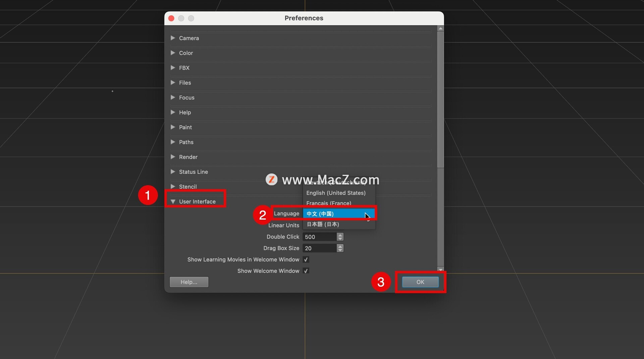Uncheck Show Welcome Window checkbox
This screenshot has height=359, width=644.
(x=306, y=271)
